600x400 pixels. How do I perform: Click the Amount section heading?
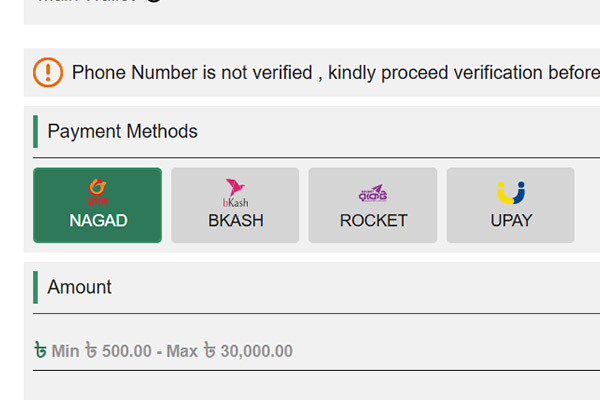[79, 287]
